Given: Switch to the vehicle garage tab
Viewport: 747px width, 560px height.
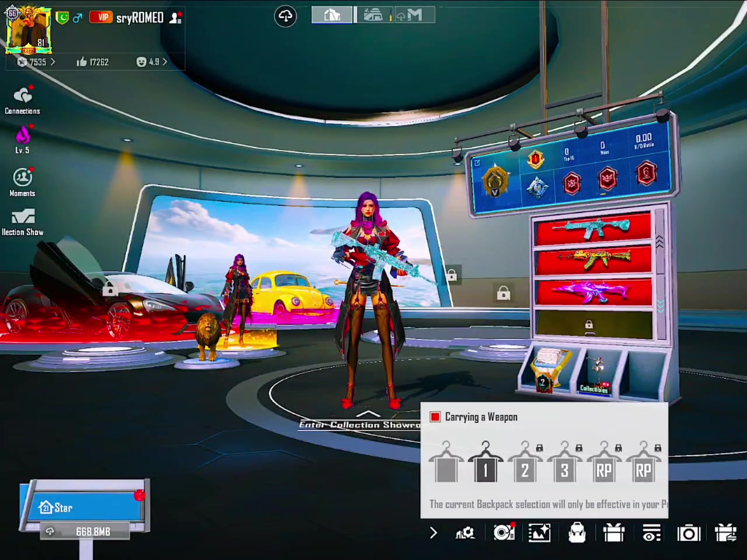Looking at the screenshot, I should (373, 15).
